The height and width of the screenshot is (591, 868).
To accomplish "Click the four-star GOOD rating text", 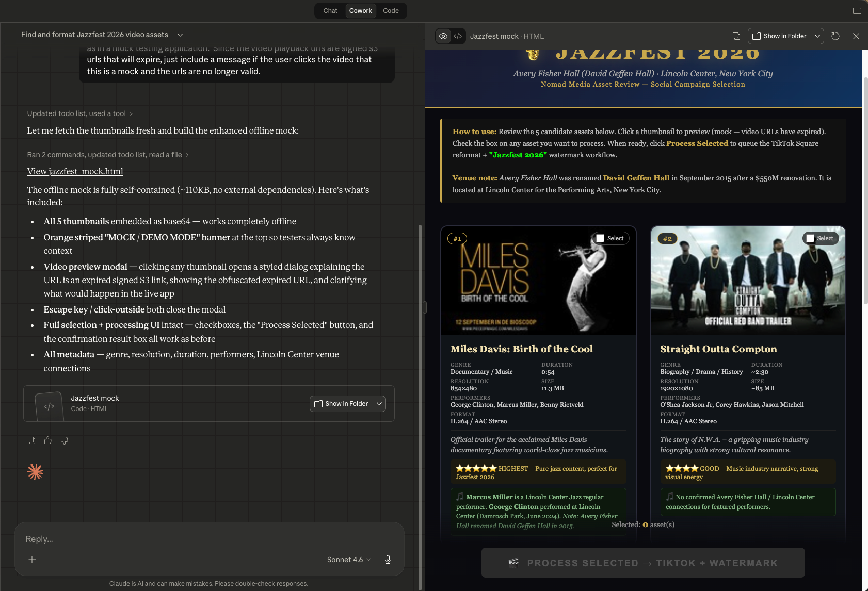I will [x=748, y=472].
